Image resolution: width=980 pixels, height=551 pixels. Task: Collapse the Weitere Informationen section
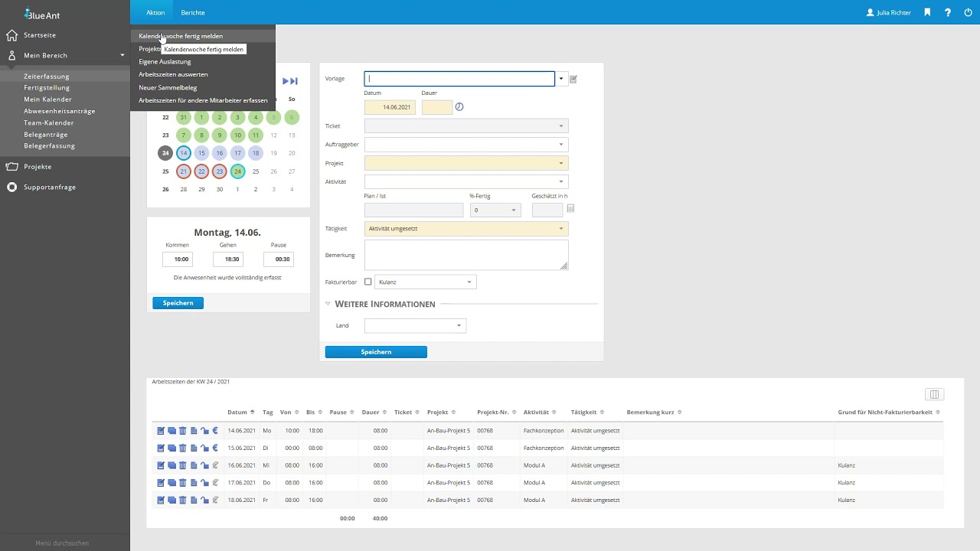pos(328,304)
